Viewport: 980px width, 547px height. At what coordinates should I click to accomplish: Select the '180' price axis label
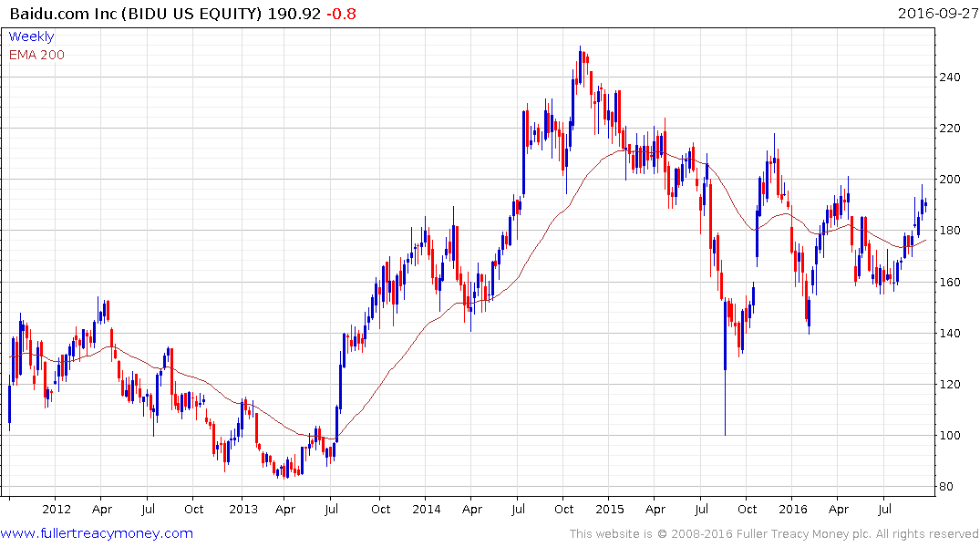[x=950, y=231]
